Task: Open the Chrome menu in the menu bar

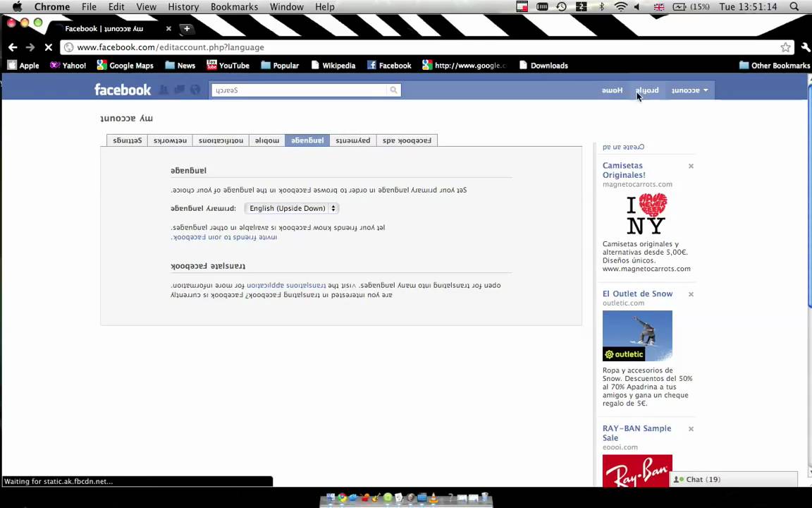Action: (x=51, y=7)
